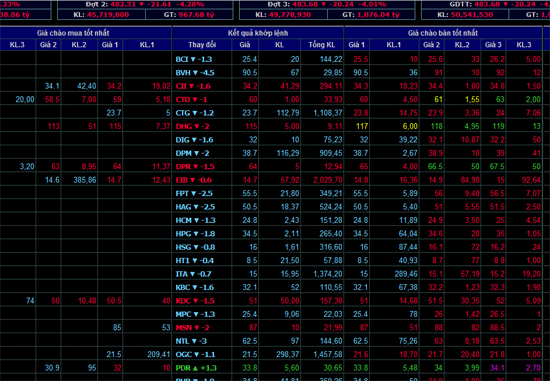
Task: Click the red down arrow beside EIB
Action: [192, 180]
